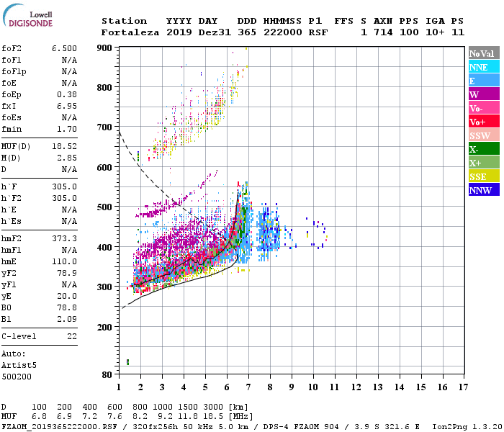Click the 80 km height axis label

(x=107, y=375)
